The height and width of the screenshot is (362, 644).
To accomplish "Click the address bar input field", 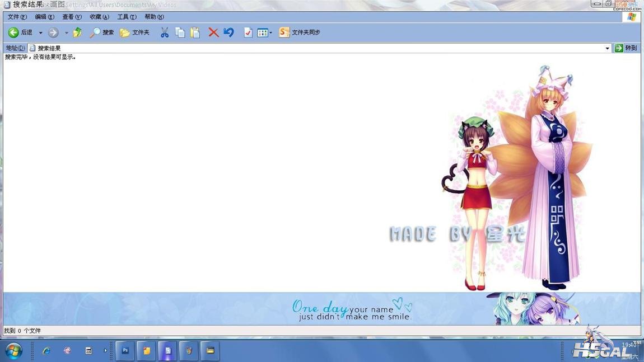I will (314, 48).
